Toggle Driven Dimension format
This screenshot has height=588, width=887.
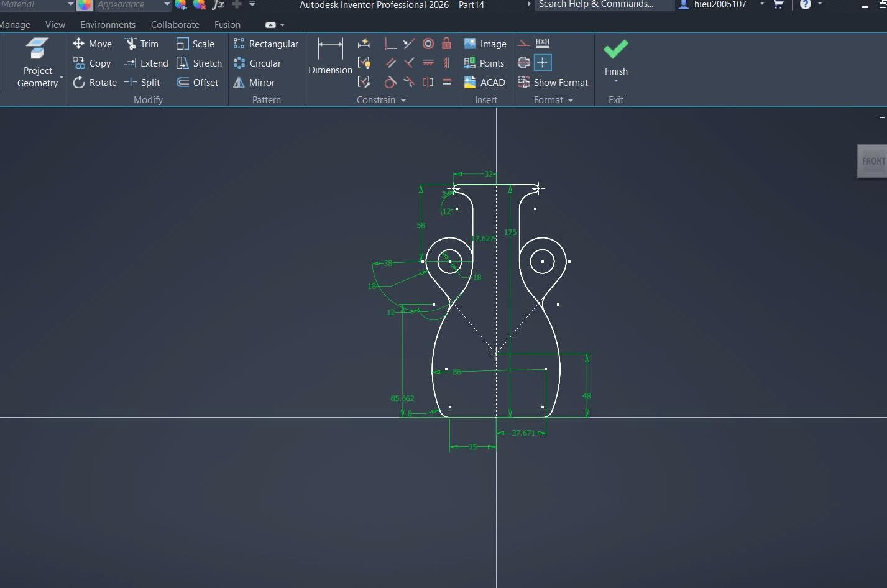tap(543, 44)
